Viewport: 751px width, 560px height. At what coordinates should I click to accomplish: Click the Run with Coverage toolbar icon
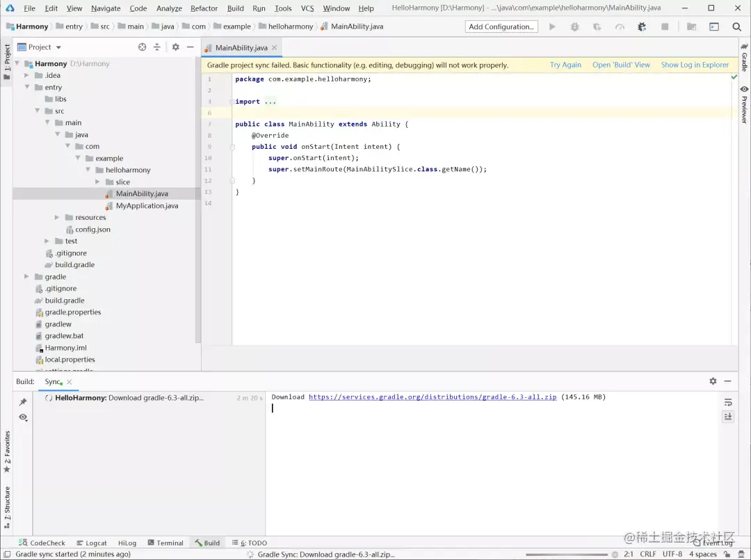(597, 27)
